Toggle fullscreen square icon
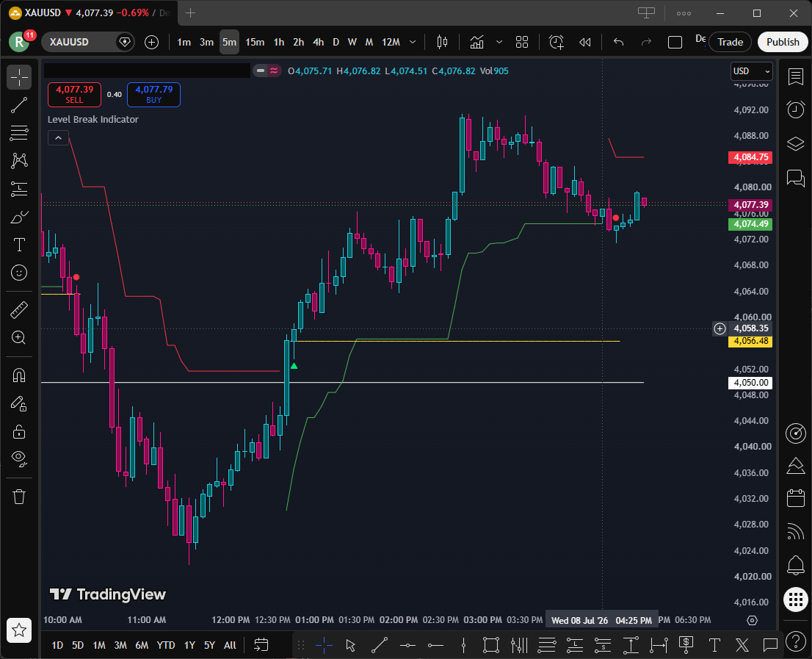 pos(675,42)
